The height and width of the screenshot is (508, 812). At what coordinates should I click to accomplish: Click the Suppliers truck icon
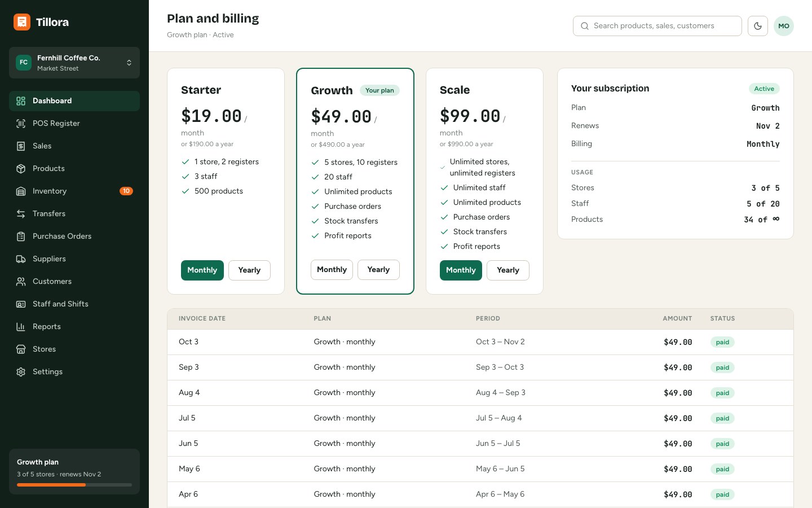(21, 259)
